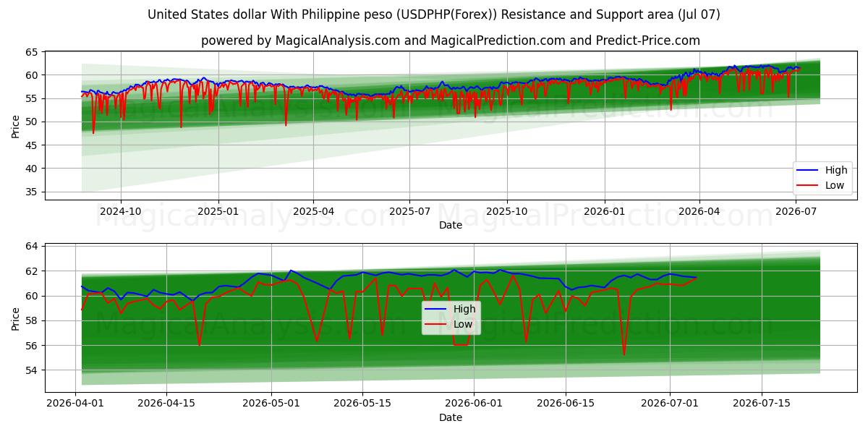Click the '2026-04-15' x-axis label in bottom chart
This screenshot has height=434, width=868.
166,404
